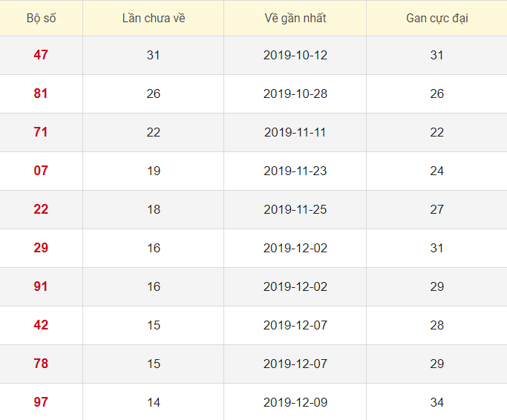Select the red number 78
Viewport: 507px width, 420px height.
click(41, 364)
